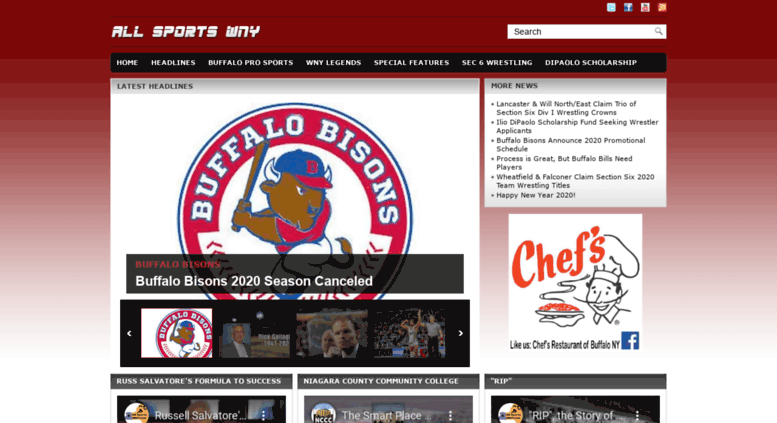
Task: Open Process is Great Buffalo Bills article
Action: coord(564,163)
